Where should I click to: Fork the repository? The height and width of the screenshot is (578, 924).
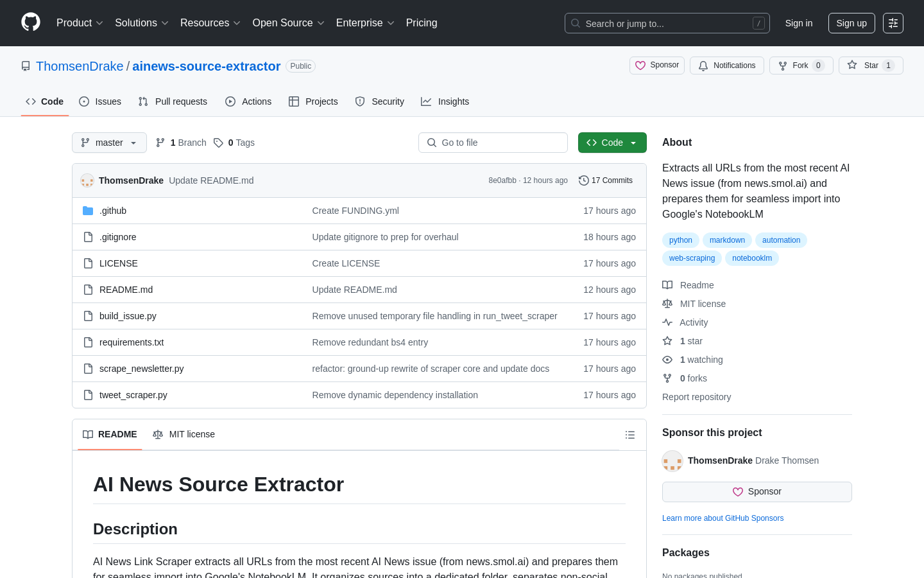pos(801,66)
